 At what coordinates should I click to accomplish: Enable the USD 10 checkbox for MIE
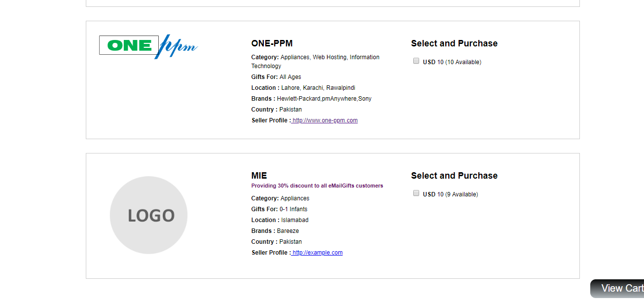pyautogui.click(x=416, y=193)
